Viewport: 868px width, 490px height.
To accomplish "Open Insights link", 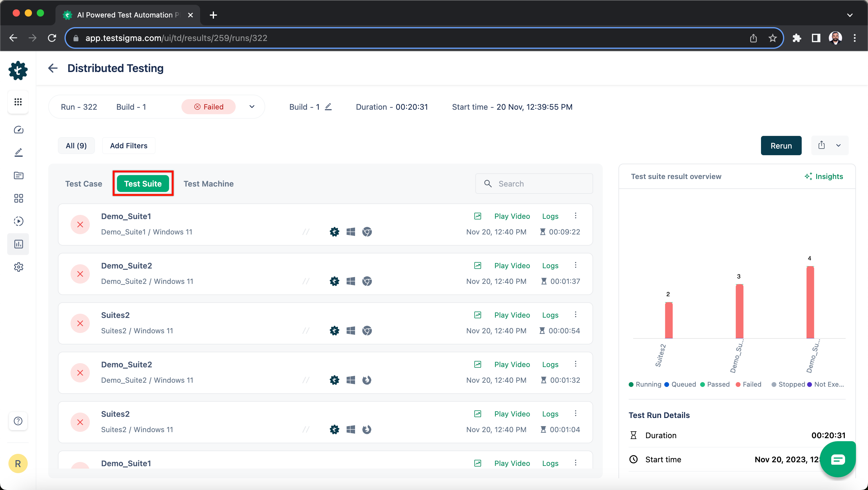I will [823, 176].
